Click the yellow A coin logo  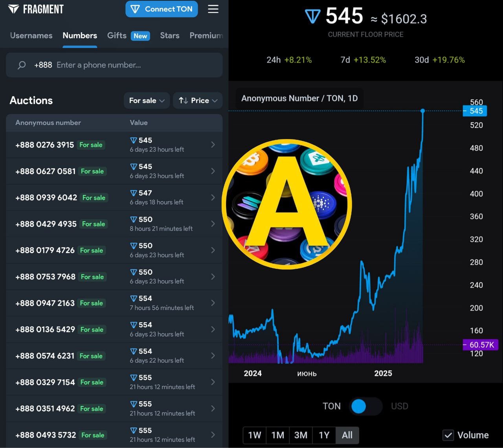point(286,204)
